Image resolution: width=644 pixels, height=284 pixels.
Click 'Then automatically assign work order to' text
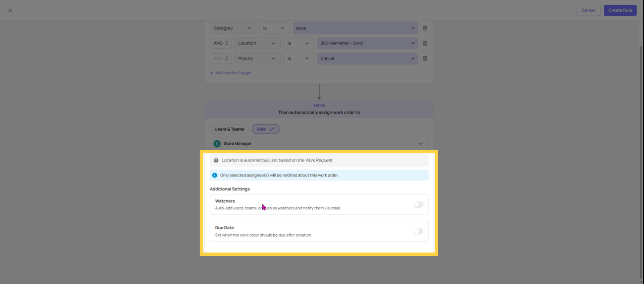pyautogui.click(x=319, y=113)
